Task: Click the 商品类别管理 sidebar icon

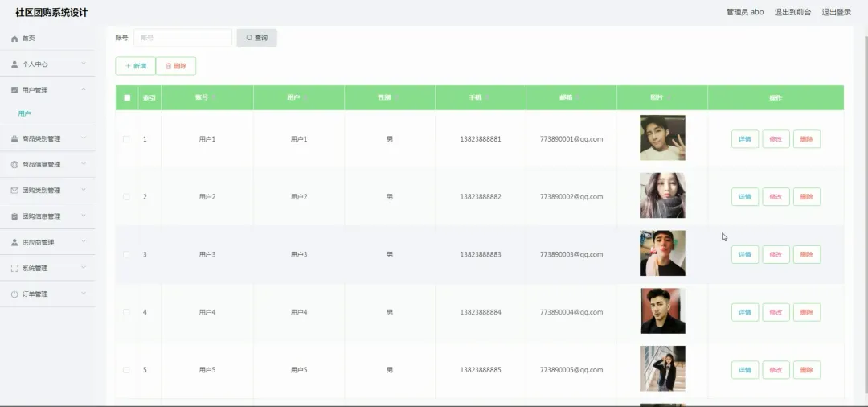Action: tap(14, 138)
